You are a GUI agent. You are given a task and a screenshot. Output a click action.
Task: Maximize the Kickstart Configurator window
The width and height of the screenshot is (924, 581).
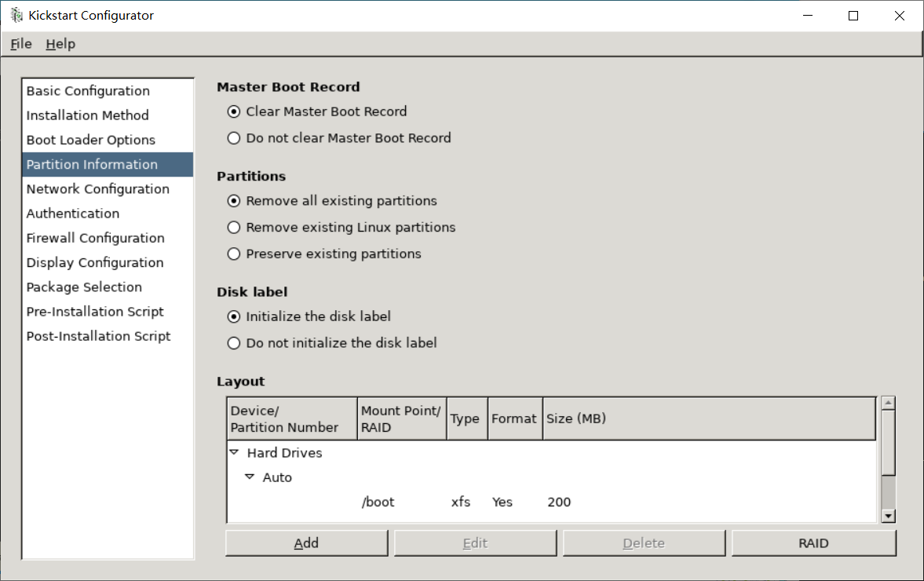tap(853, 16)
